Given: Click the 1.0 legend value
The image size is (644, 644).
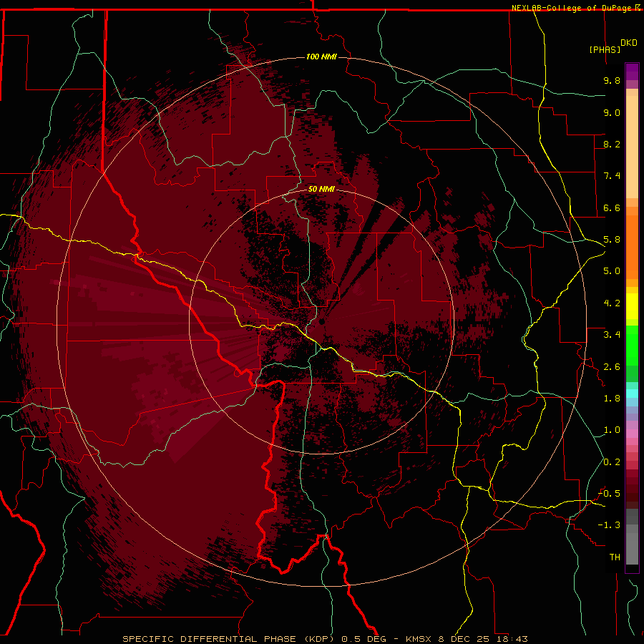Looking at the screenshot, I should (612, 430).
